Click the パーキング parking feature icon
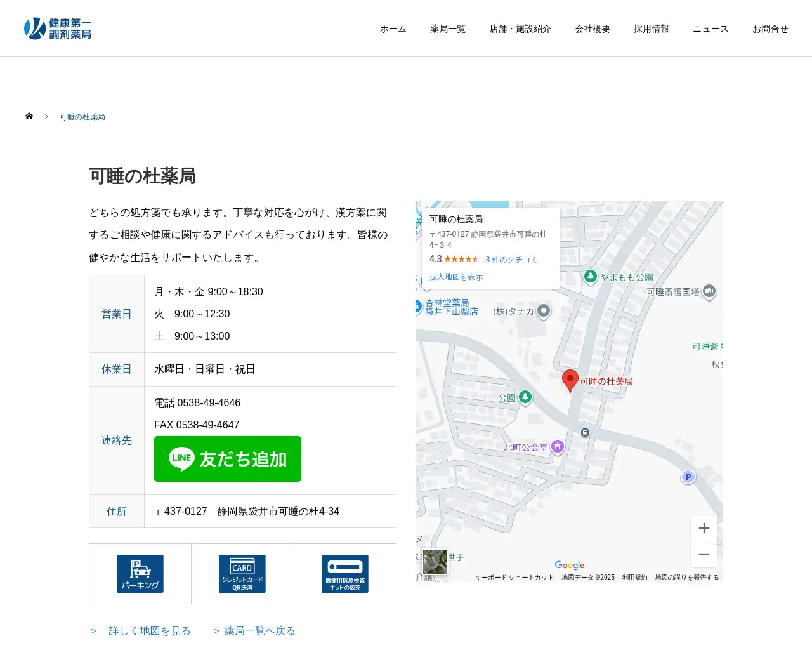 click(x=140, y=573)
